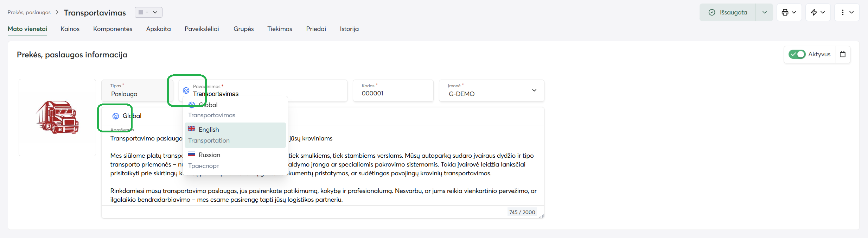Viewport: 868px width, 238px height.
Task: Go to the Istorija tab
Action: 349,29
